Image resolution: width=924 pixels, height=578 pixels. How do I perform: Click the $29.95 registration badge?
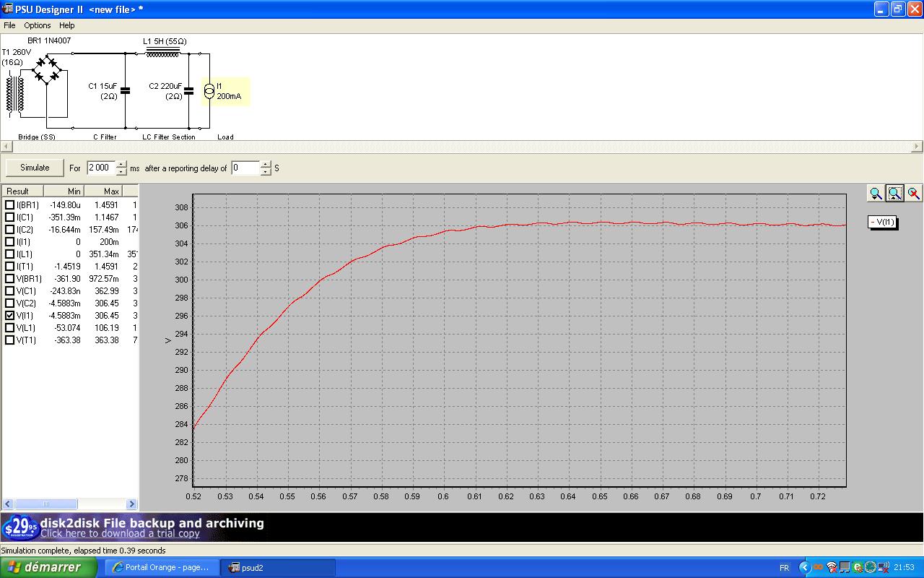pos(19,527)
